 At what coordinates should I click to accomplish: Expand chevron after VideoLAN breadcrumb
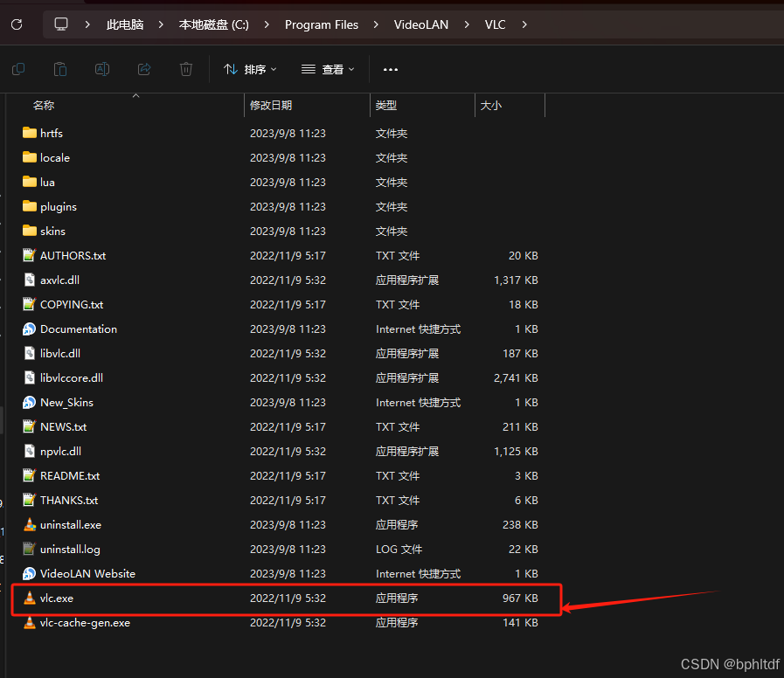coord(467,24)
